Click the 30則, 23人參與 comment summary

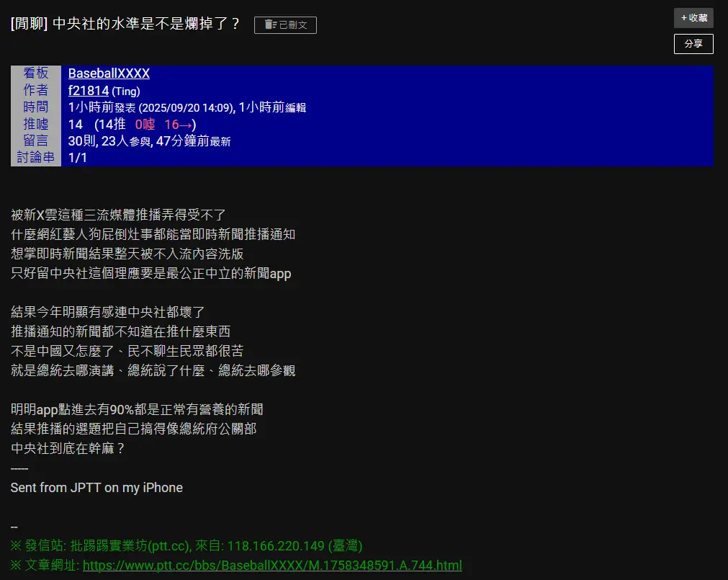[110, 141]
